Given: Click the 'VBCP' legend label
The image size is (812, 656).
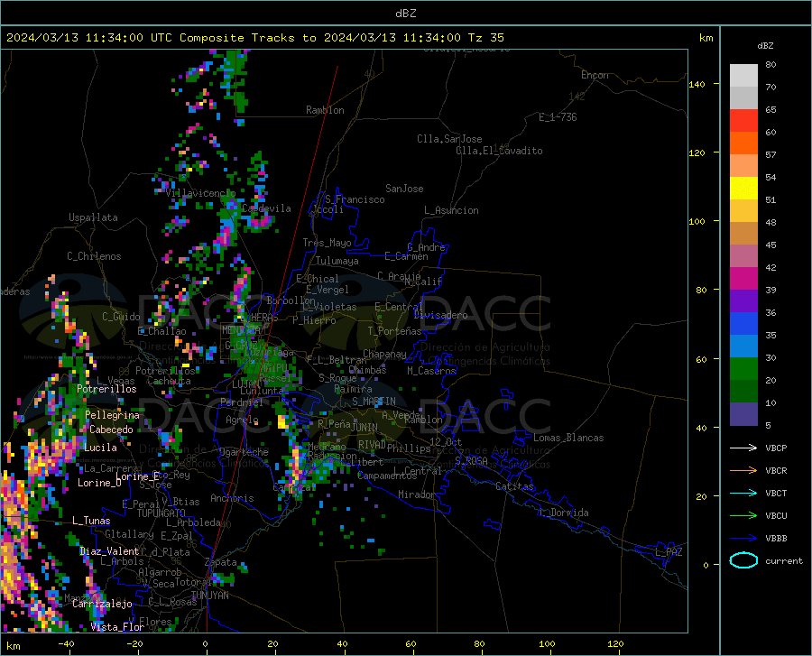Looking at the screenshot, I should (776, 448).
